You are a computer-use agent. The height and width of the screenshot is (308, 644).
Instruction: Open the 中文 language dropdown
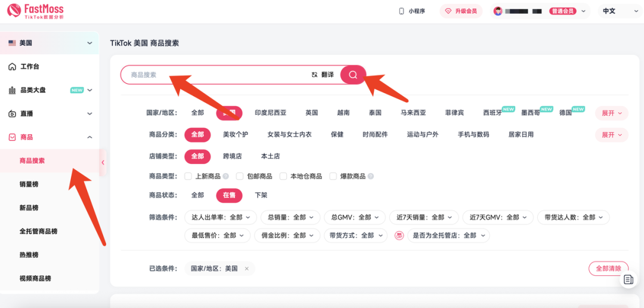(620, 11)
